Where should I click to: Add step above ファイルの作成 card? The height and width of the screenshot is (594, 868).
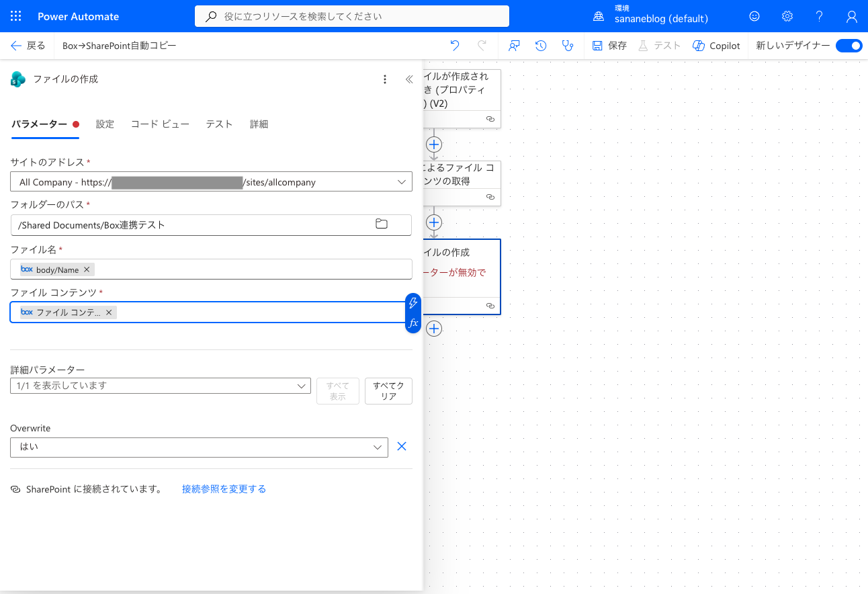(x=434, y=222)
